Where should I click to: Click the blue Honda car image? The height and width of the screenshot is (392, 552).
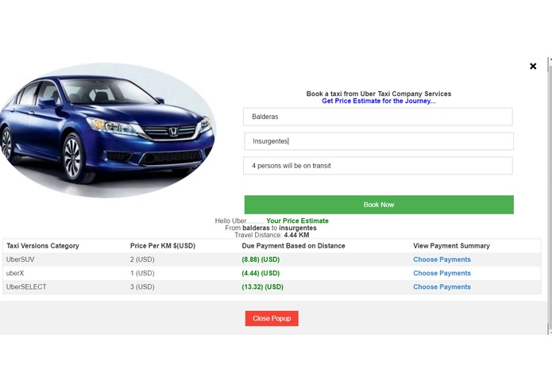[x=106, y=130]
